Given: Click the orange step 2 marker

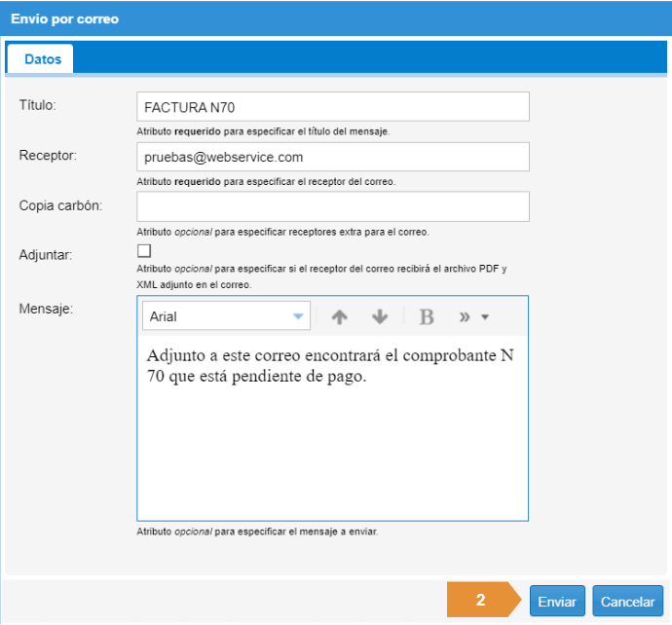Looking at the screenshot, I should (481, 601).
